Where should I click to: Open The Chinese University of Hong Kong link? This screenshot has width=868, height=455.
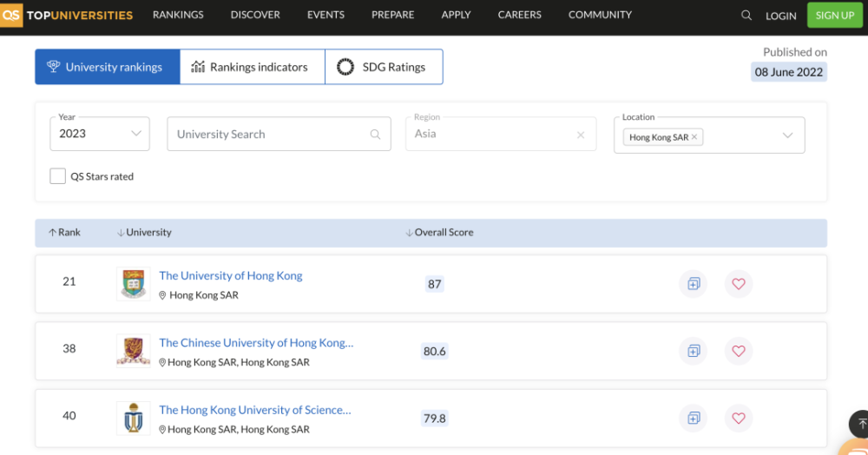tap(256, 343)
